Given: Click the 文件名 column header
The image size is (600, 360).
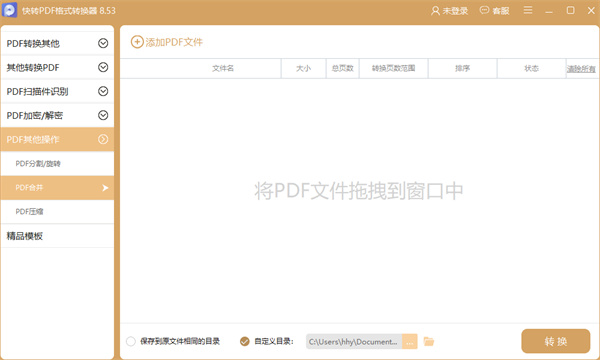Looking at the screenshot, I should [x=201, y=68].
